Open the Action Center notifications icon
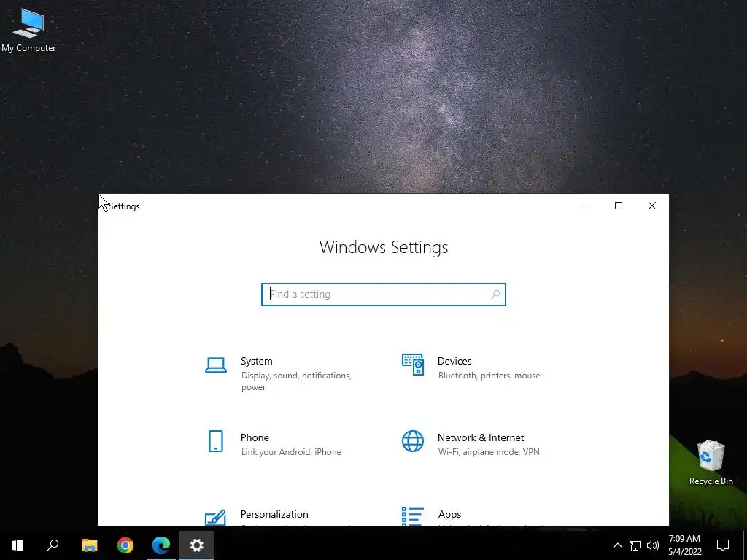 723,545
